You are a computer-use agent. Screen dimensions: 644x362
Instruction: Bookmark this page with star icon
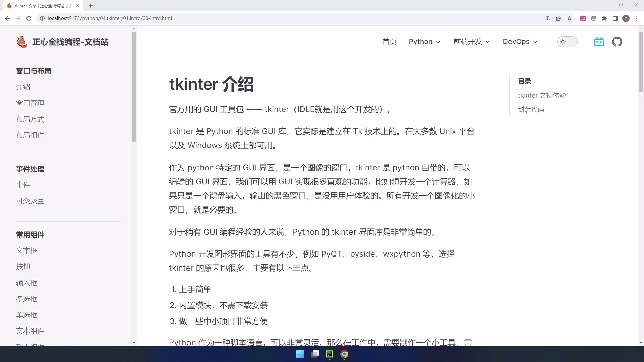(570, 18)
